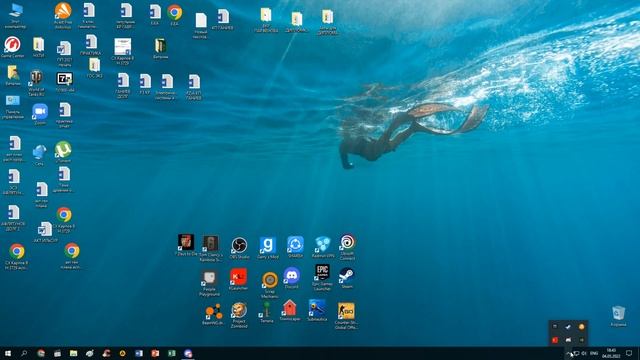Image resolution: width=640 pixels, height=360 pixels.
Task: Select the Network (Сеть) desktop icon
Action: tap(39, 155)
